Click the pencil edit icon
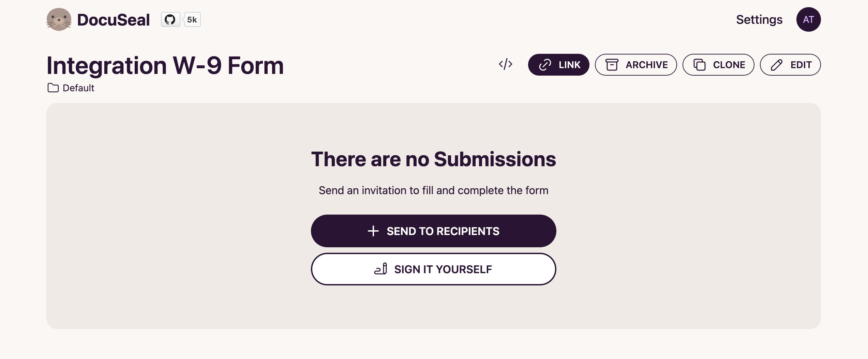This screenshot has height=359, width=868. [x=777, y=65]
